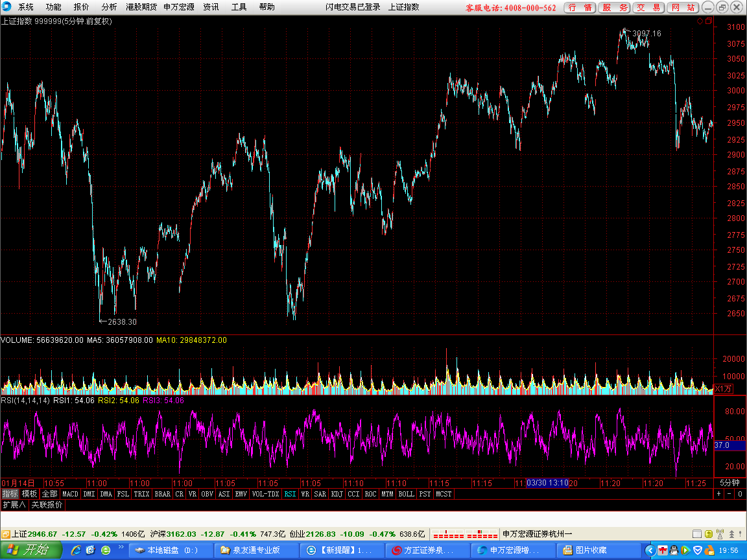Click the green play-arrow tray icon
Screen dimensions: 747x560
click(x=685, y=550)
